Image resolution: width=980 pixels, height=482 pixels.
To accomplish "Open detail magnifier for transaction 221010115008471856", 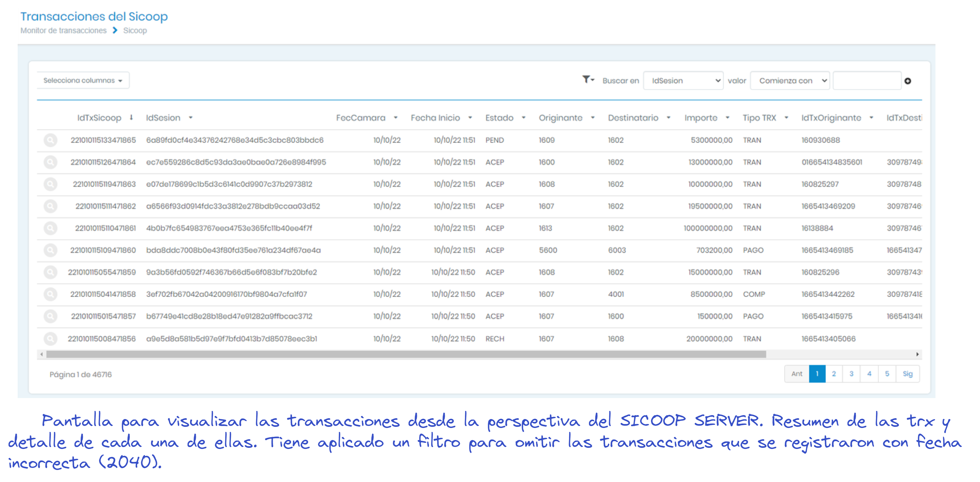I will tap(50, 339).
